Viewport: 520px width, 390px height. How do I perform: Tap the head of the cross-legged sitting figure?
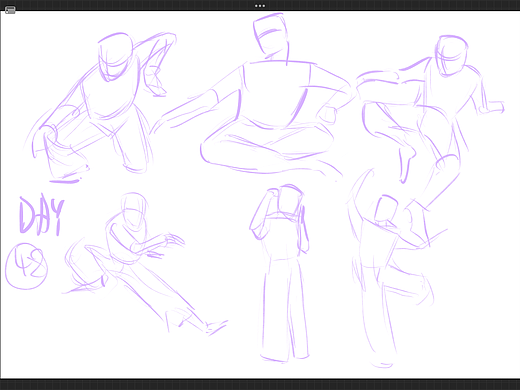pos(271,37)
